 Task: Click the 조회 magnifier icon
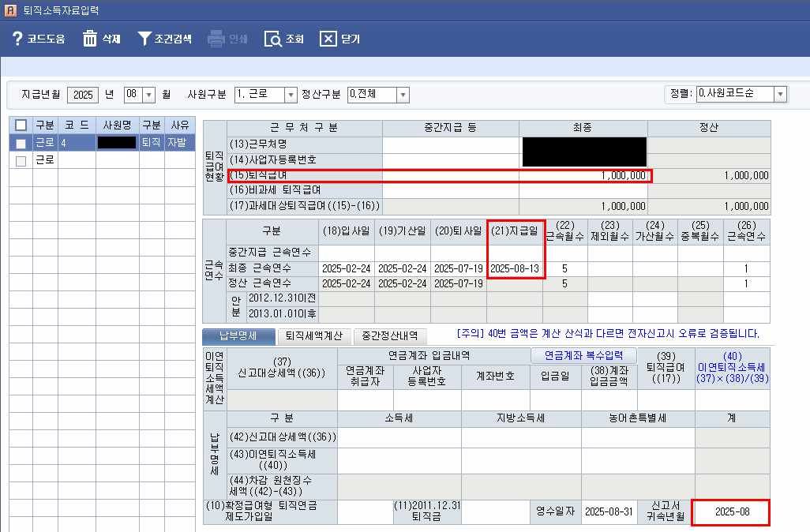click(272, 39)
